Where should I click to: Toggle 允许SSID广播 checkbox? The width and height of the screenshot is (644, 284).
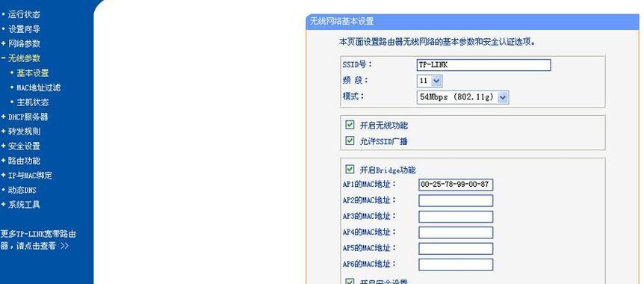point(350,141)
